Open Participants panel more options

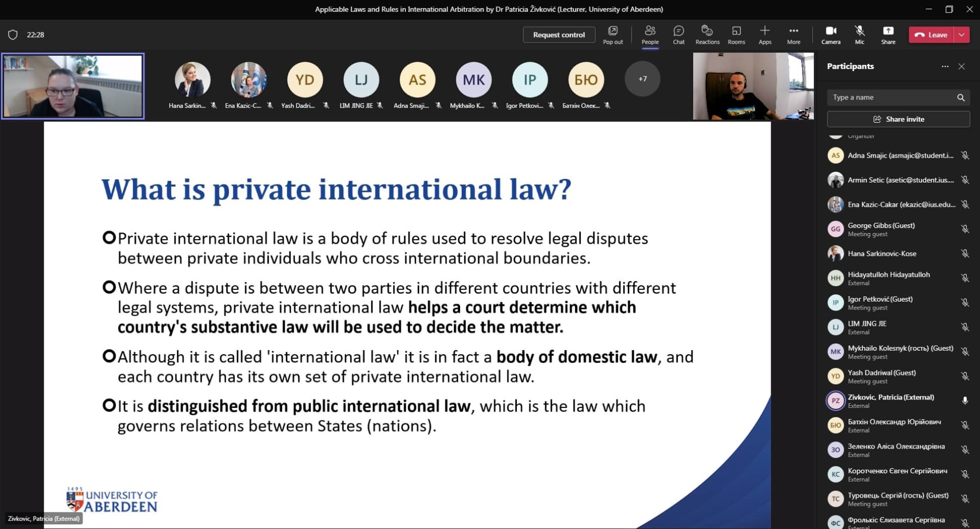(x=944, y=67)
